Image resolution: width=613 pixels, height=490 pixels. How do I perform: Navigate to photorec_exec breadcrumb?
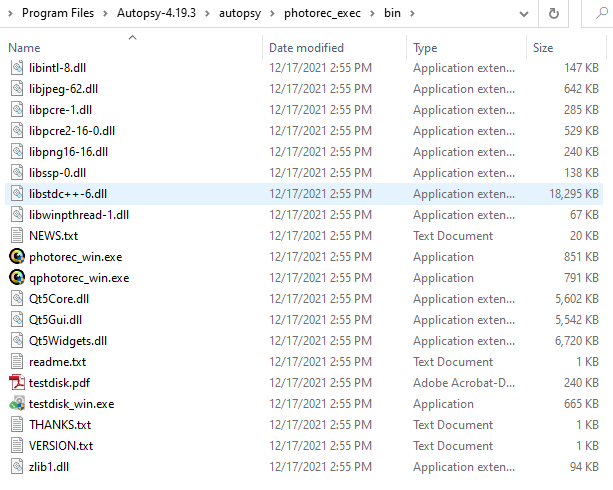(322, 13)
